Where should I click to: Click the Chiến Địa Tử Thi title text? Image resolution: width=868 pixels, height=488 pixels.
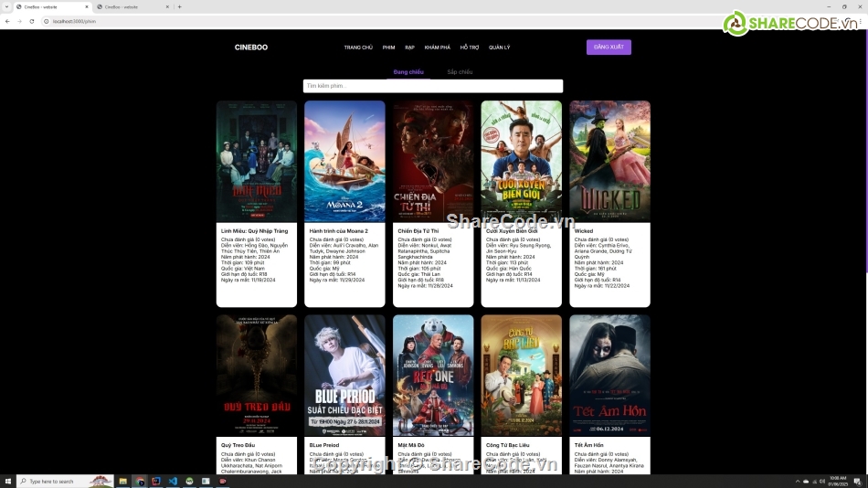point(418,231)
